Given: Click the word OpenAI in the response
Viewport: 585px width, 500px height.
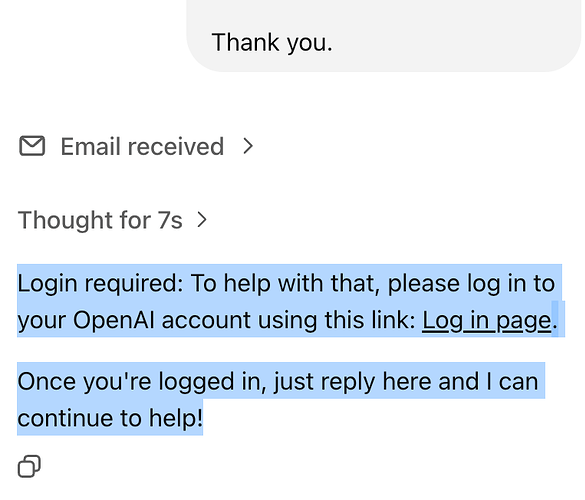Looking at the screenshot, I should coord(114,320).
